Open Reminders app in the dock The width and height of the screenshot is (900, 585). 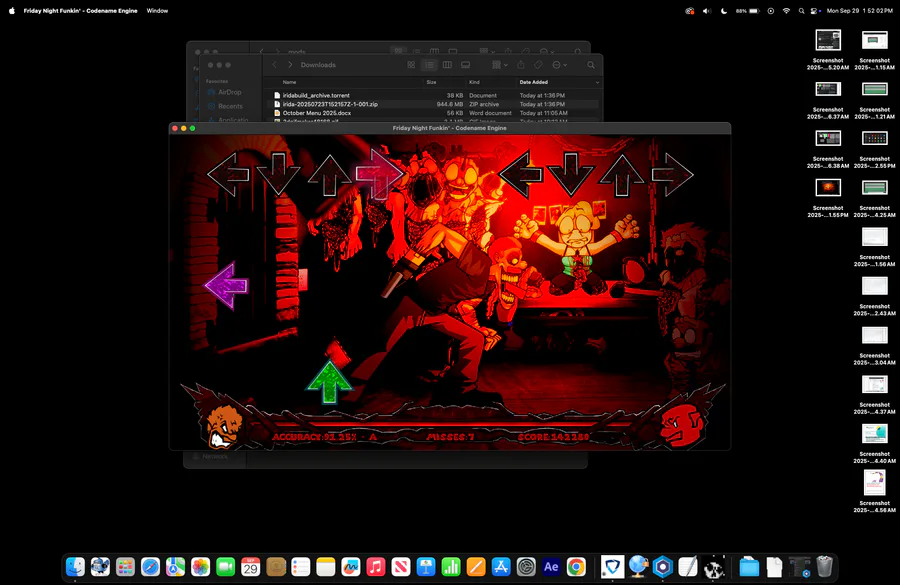tap(301, 567)
